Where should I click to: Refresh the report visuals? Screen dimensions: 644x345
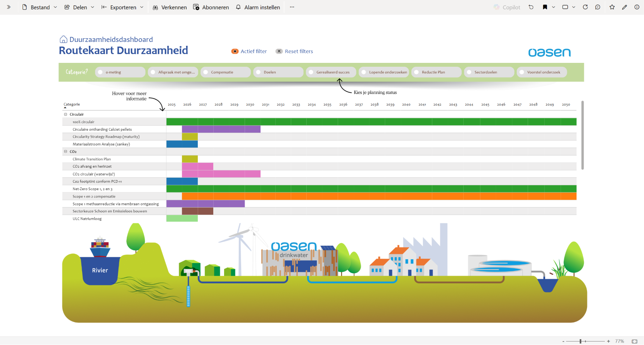[585, 7]
